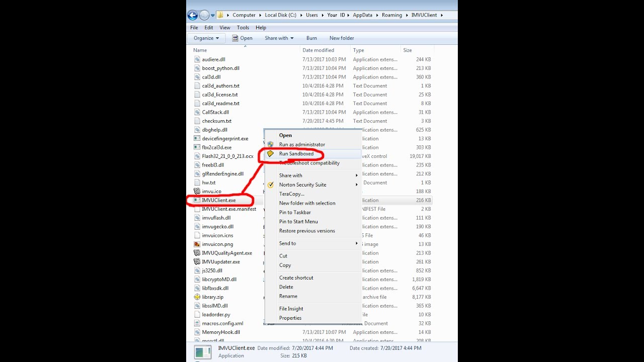Click the Open toolbar button
This screenshot has height=362, width=644.
point(243,38)
